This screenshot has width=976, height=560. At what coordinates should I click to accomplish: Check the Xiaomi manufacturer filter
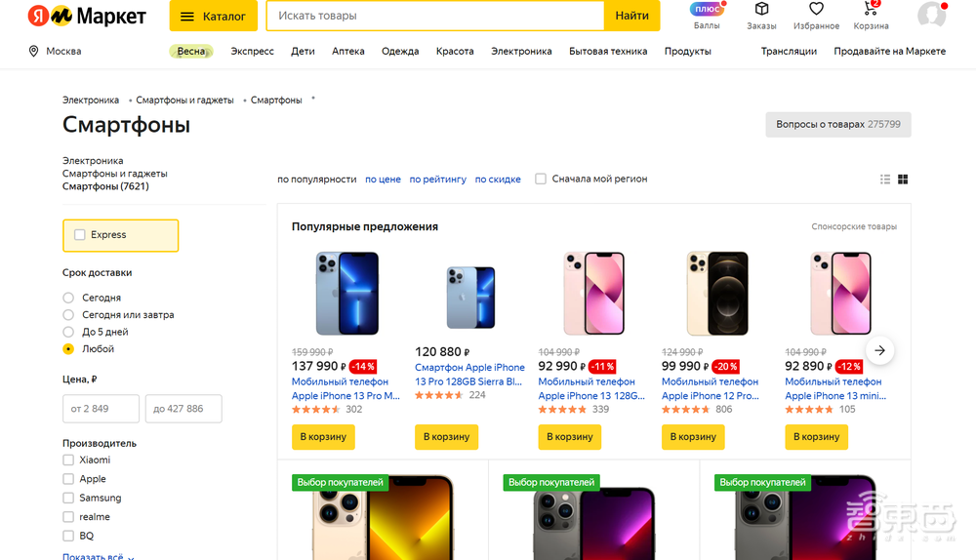pos(68,460)
